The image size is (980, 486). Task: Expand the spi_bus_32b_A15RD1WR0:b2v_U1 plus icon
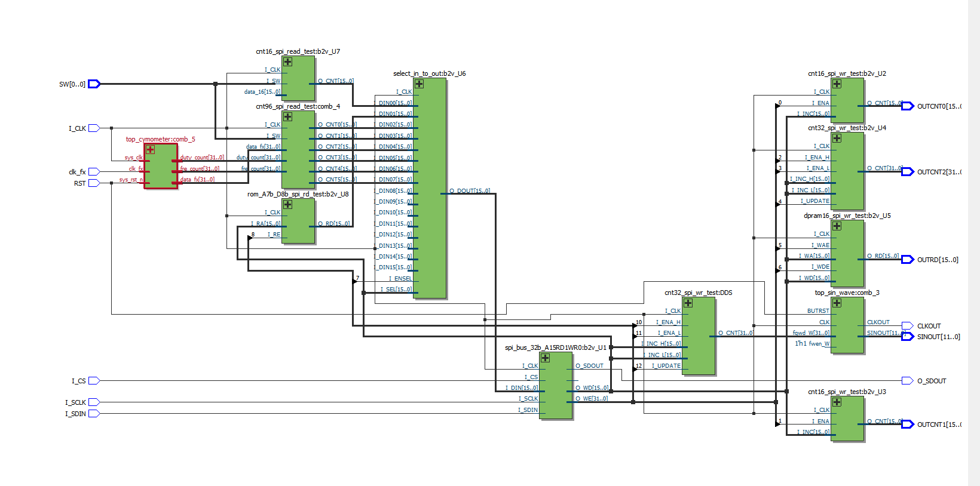[x=545, y=358]
